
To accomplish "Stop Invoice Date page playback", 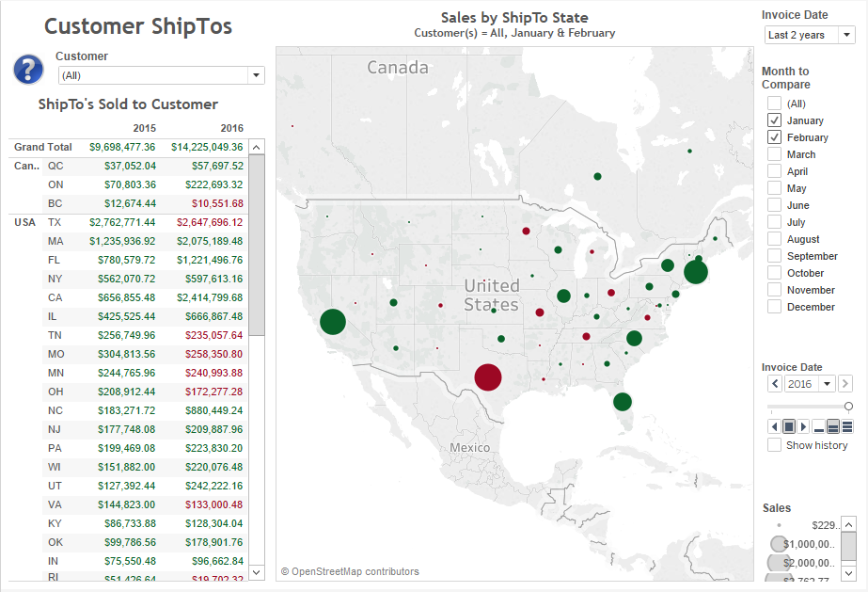I will coord(789,426).
